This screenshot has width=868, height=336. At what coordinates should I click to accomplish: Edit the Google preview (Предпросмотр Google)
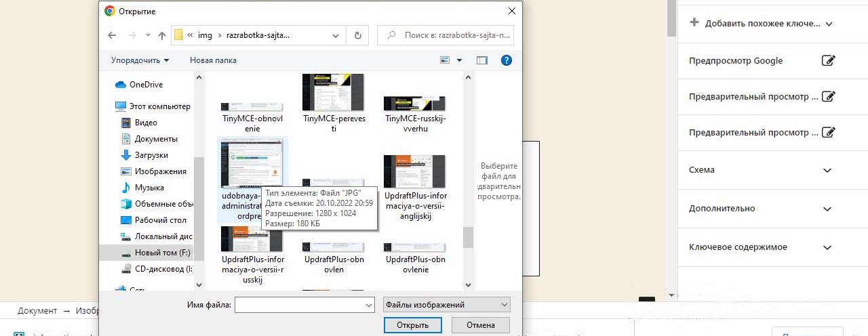(828, 61)
